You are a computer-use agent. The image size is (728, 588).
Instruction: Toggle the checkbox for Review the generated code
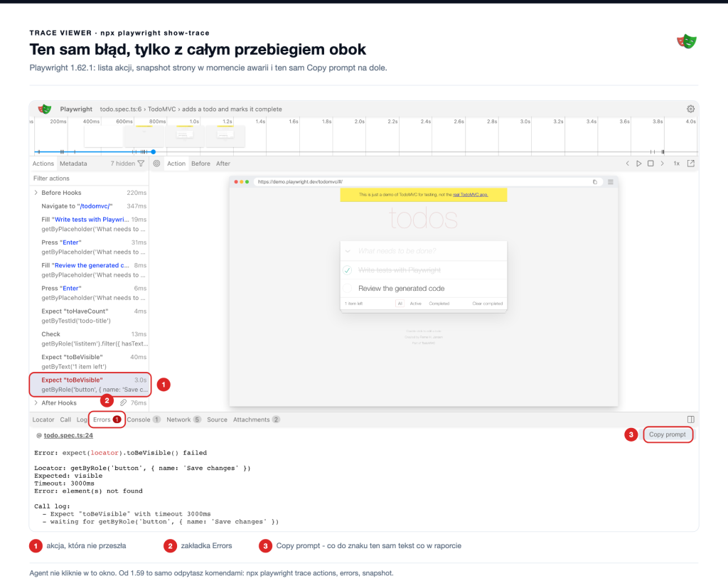[347, 289]
